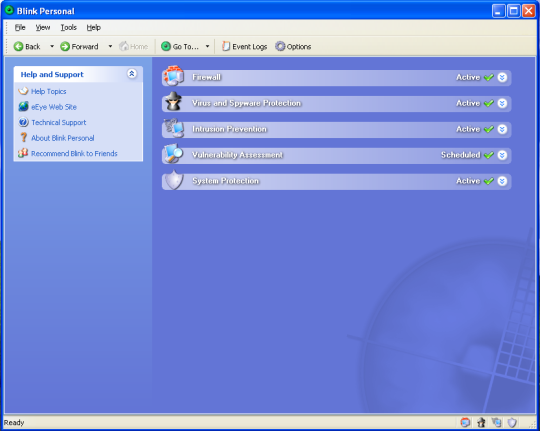
Task: Expand the Virus and Spyware Protection chevron
Action: point(502,103)
